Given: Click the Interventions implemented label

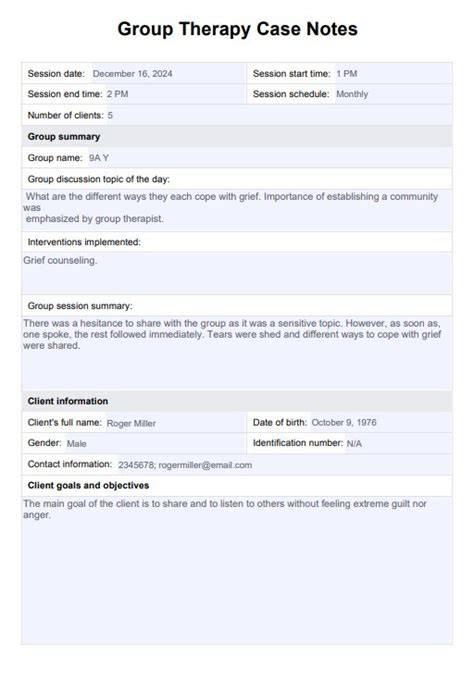Looking at the screenshot, I should click(84, 242).
